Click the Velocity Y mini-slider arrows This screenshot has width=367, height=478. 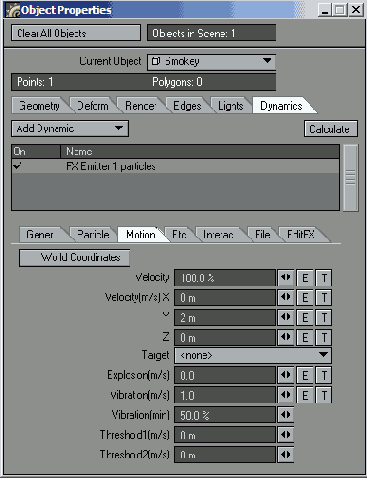286,317
